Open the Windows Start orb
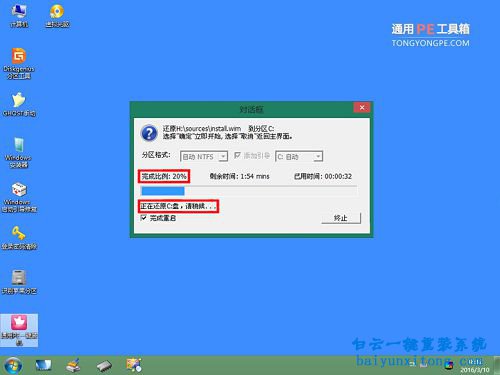Screen dimensions: 500x375 point(12,366)
